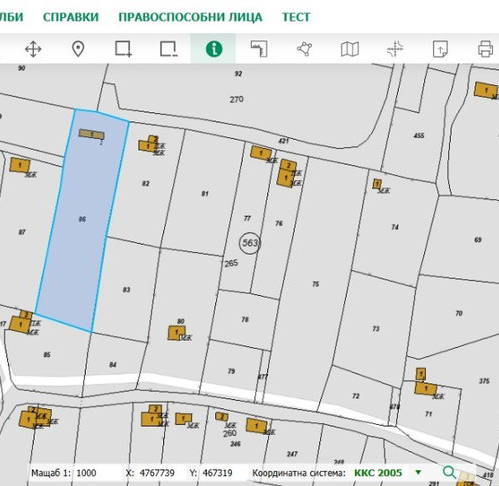Open the ПРАВОСПОСОБНИ ЛИЦА menu

tap(190, 17)
